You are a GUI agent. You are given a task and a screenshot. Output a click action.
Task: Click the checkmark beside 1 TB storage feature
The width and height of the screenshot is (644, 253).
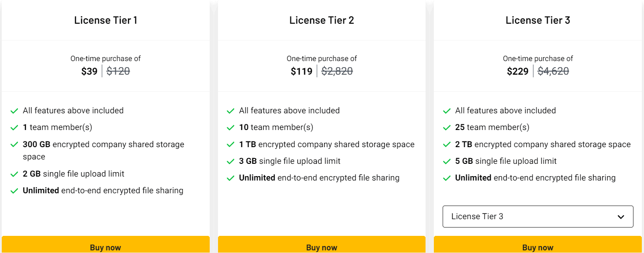click(230, 144)
